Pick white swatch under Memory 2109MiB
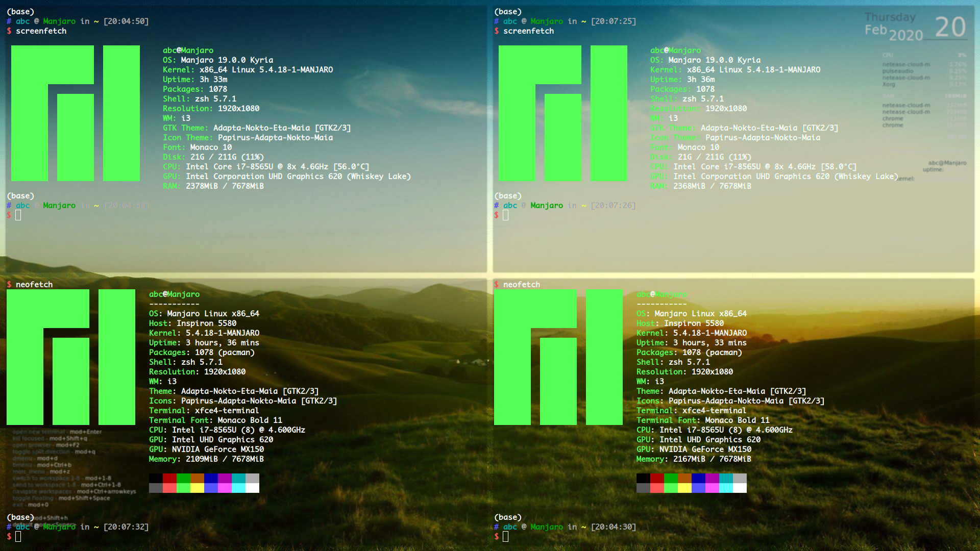 pos(252,488)
